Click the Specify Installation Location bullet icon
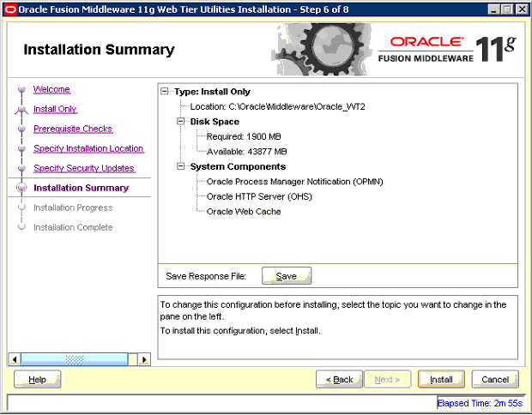 tap(21, 149)
